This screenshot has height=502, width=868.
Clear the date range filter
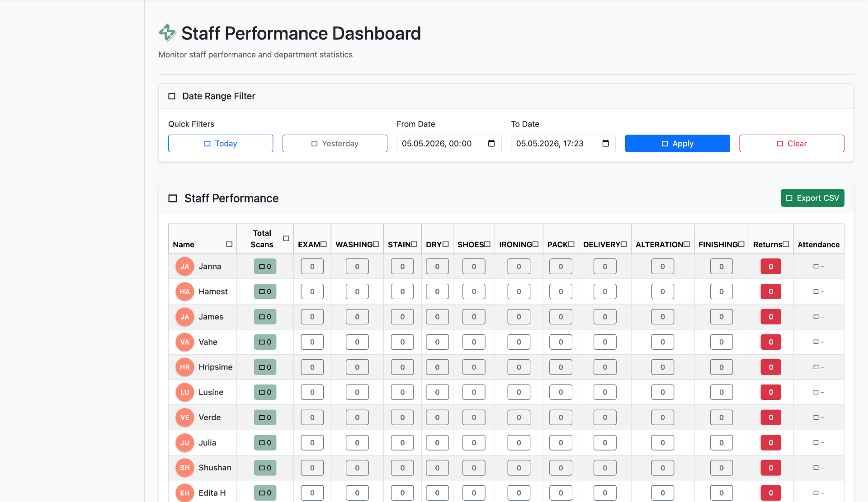pos(792,143)
